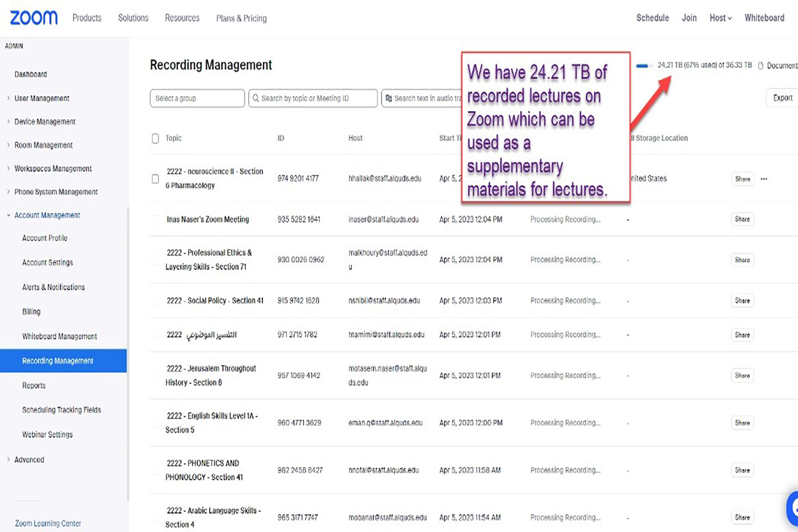
Task: Share the Social Policy Section 41 recording
Action: (742, 301)
